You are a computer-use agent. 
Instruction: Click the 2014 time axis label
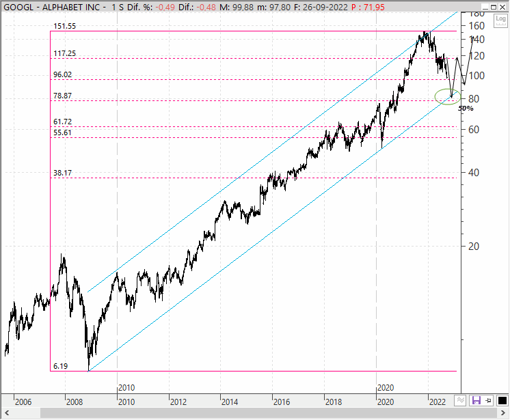click(x=230, y=402)
